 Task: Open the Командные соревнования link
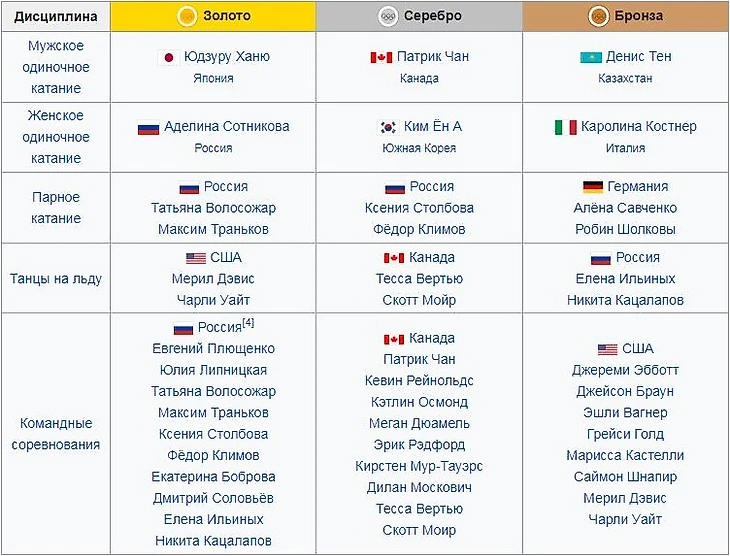[x=56, y=434]
